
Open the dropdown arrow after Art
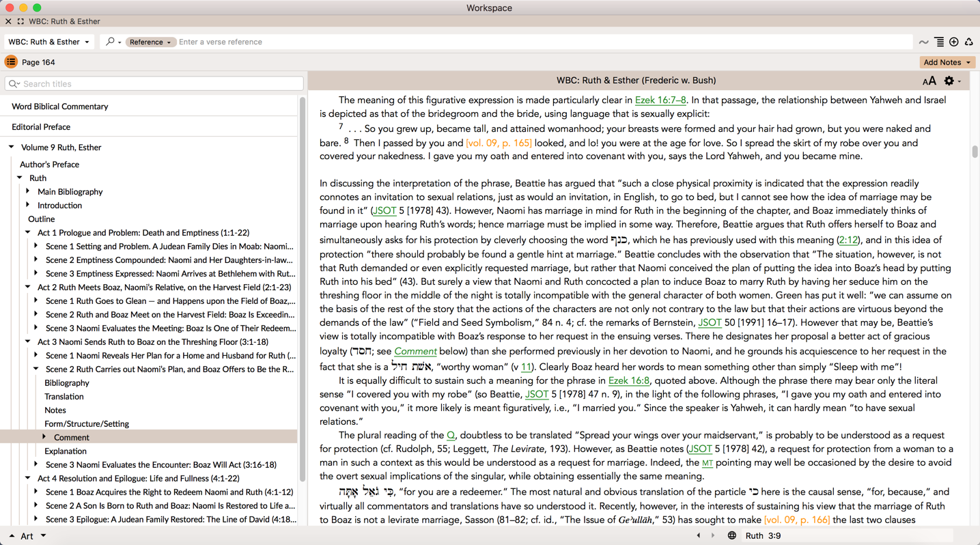[43, 536]
